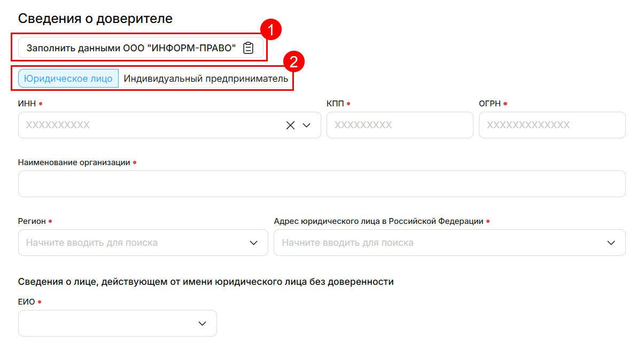Screen dimensions: 644x342
Task: Click the Наименование организации label
Action: [x=74, y=162]
